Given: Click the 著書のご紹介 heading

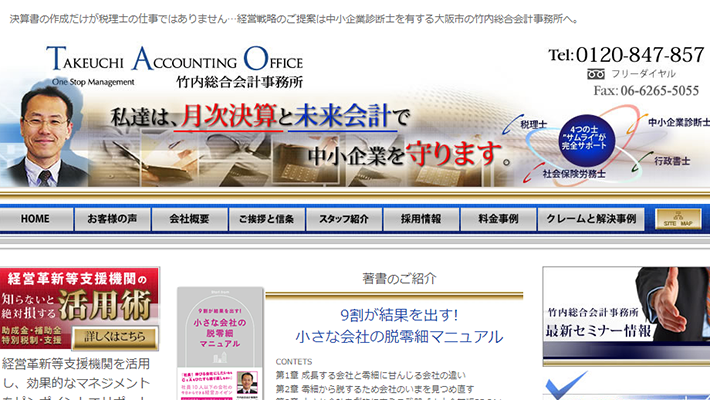Looking at the screenshot, I should click(x=399, y=278).
